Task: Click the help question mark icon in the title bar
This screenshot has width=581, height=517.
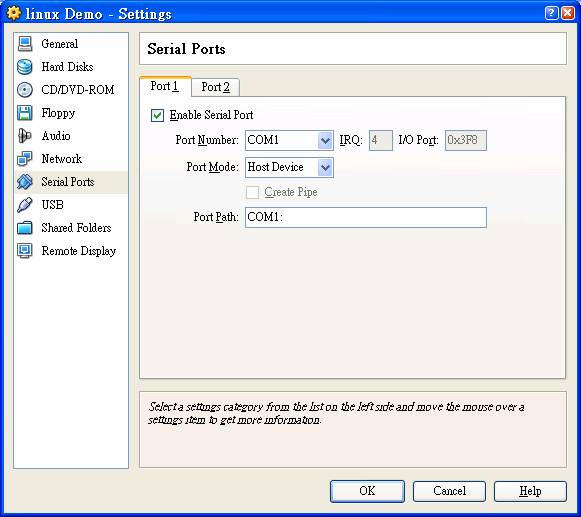Action: [551, 13]
